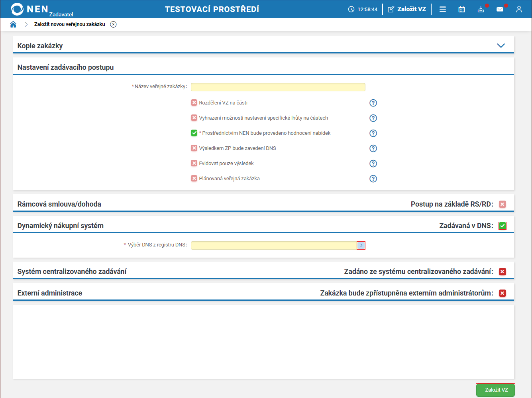Toggle the Zadávaná v DNS checkbox
532x398 pixels.
point(503,226)
